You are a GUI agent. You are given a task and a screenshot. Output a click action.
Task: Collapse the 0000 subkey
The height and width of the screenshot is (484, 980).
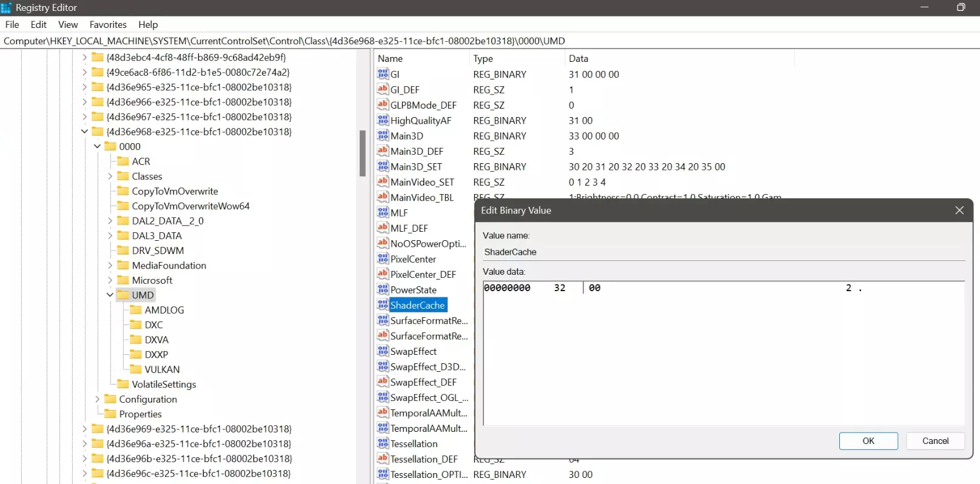tap(97, 146)
